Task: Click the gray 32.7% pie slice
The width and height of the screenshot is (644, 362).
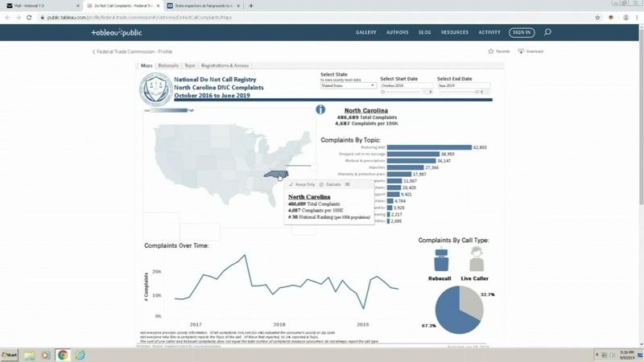Action: (x=473, y=302)
